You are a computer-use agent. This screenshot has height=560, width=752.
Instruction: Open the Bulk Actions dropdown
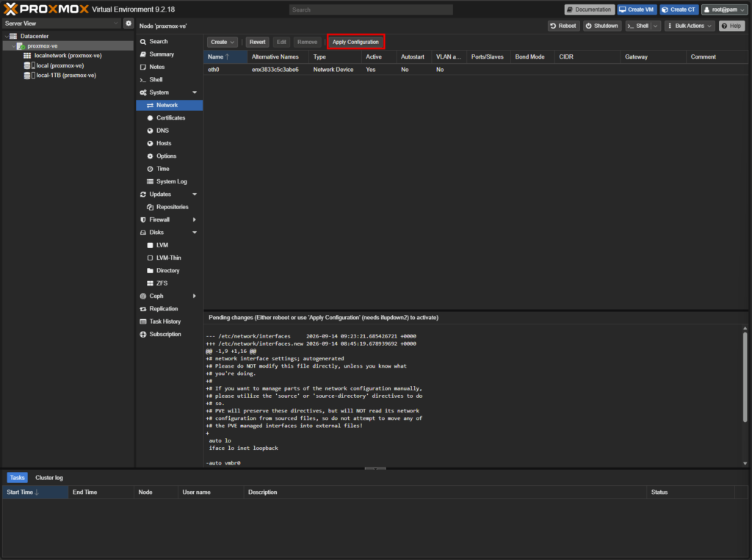click(689, 26)
